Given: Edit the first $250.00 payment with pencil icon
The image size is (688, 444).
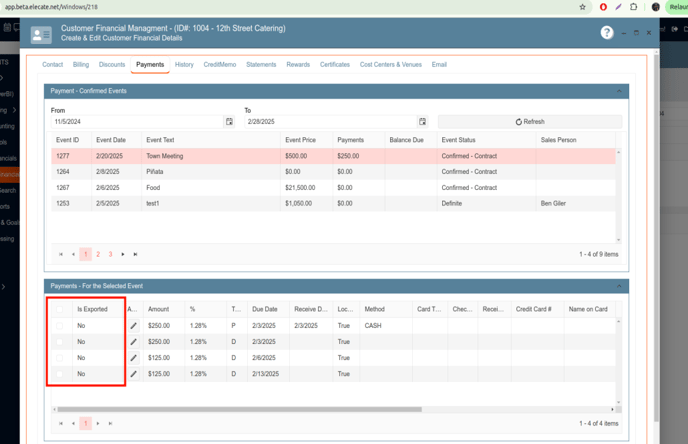Looking at the screenshot, I should 133,325.
